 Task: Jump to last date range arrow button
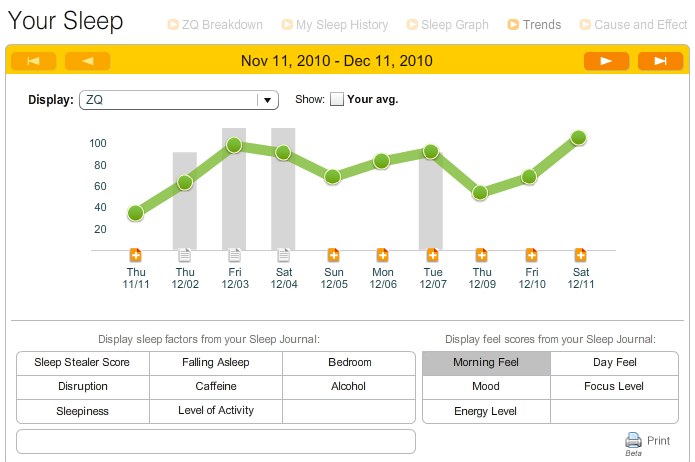(x=660, y=61)
